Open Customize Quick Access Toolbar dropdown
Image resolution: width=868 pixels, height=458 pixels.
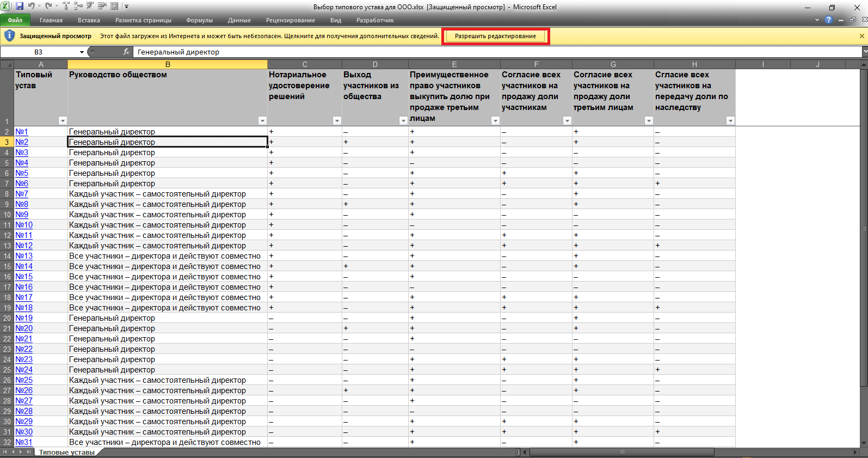click(126, 7)
